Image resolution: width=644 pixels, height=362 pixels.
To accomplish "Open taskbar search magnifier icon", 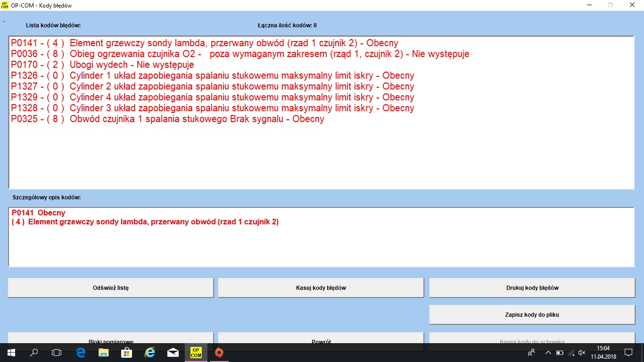I will point(34,352).
